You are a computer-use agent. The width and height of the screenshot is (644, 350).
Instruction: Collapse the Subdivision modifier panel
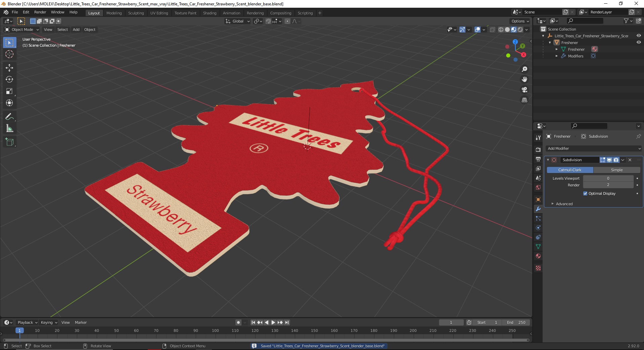(x=548, y=160)
